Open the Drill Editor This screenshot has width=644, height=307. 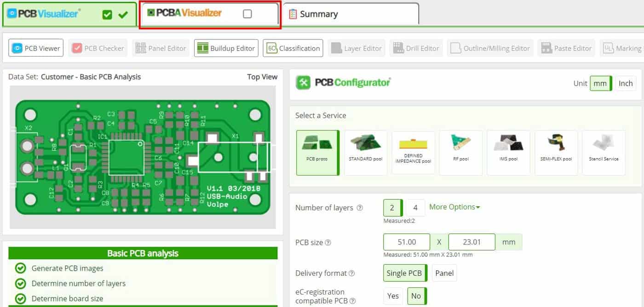point(416,48)
